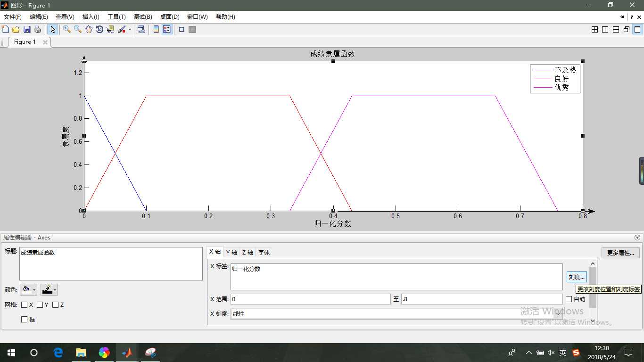Open the 窗口(W) menu
Image resolution: width=644 pixels, height=362 pixels.
pyautogui.click(x=198, y=17)
